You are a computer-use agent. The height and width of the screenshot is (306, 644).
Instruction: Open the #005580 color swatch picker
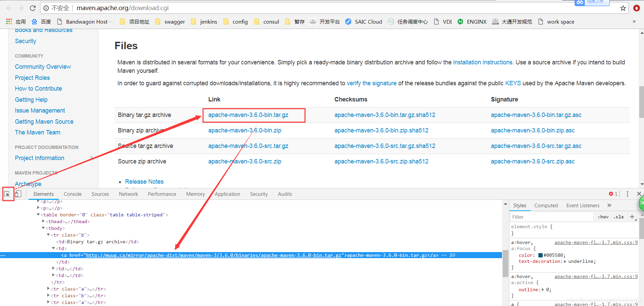tap(540, 255)
